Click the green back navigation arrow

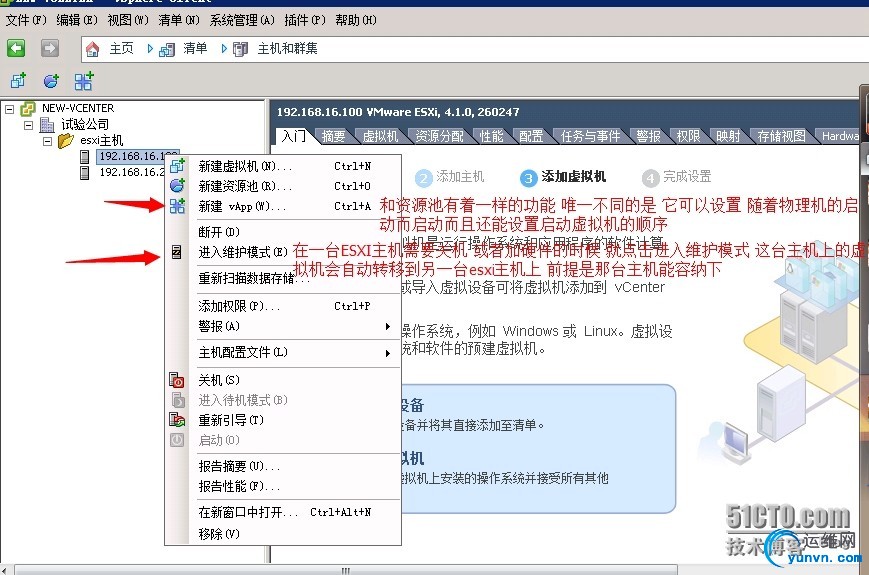[x=16, y=48]
